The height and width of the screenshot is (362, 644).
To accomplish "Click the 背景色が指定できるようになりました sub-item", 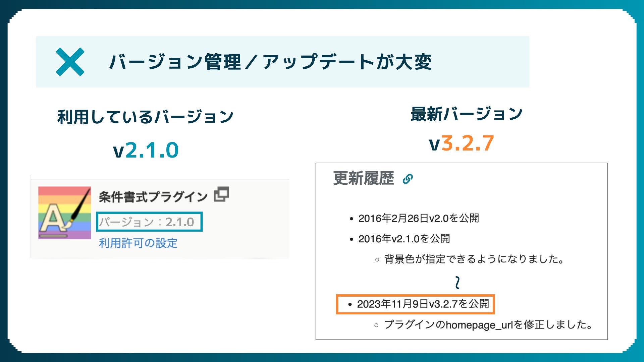I will pyautogui.click(x=474, y=259).
